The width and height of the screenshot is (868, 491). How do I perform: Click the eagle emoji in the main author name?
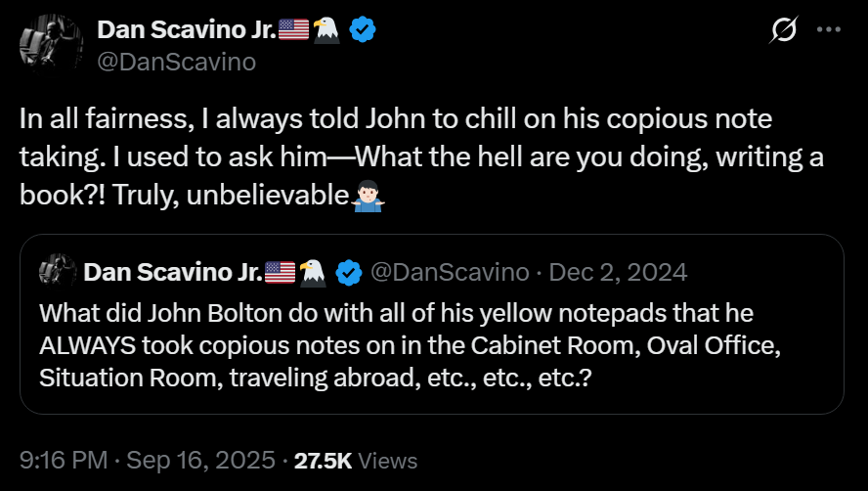pos(327,30)
